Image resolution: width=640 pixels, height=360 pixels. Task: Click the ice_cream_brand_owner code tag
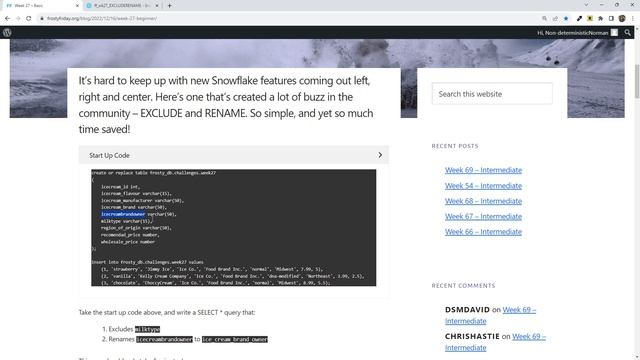[x=235, y=340]
